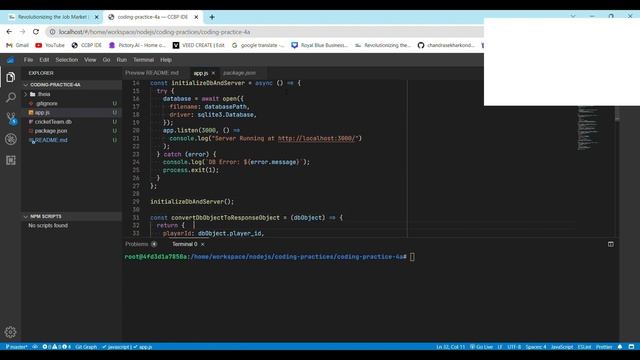Viewport: 640px width, 360px height.
Task: Change JavaScript language mode in status bar
Action: pyautogui.click(x=562, y=347)
